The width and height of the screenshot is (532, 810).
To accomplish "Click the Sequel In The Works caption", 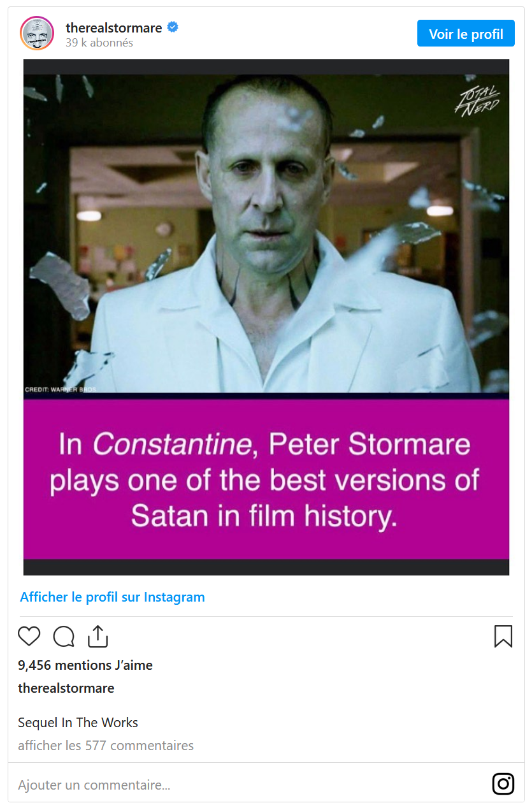I will 78,723.
